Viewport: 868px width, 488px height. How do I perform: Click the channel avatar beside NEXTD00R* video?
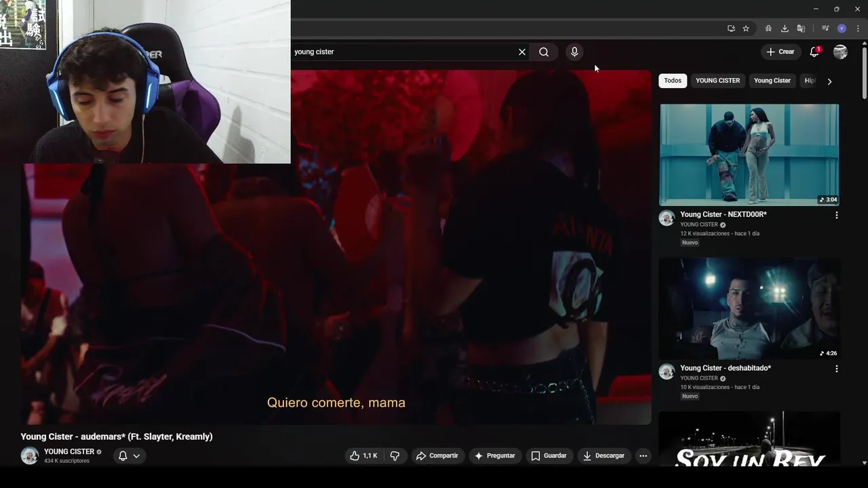[667, 218]
